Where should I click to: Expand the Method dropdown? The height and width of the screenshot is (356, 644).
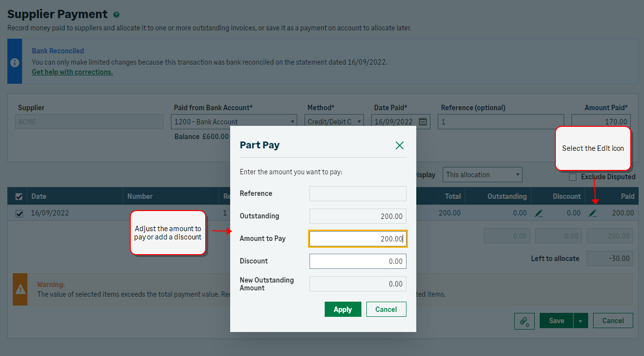click(334, 121)
